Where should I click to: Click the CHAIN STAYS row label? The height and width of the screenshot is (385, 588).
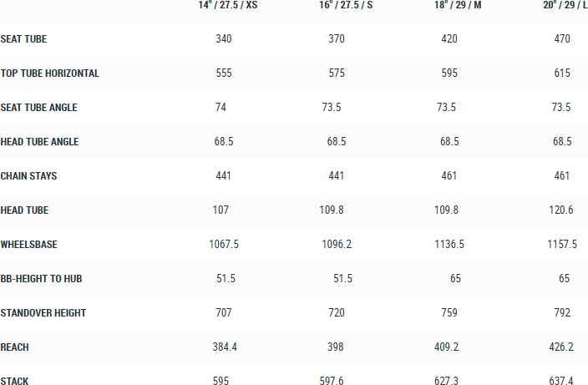(29, 176)
